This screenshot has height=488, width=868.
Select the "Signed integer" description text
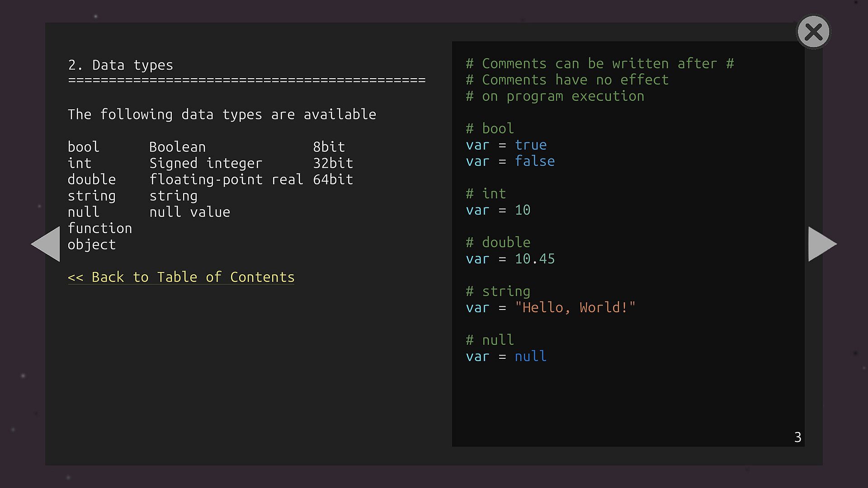[206, 163]
